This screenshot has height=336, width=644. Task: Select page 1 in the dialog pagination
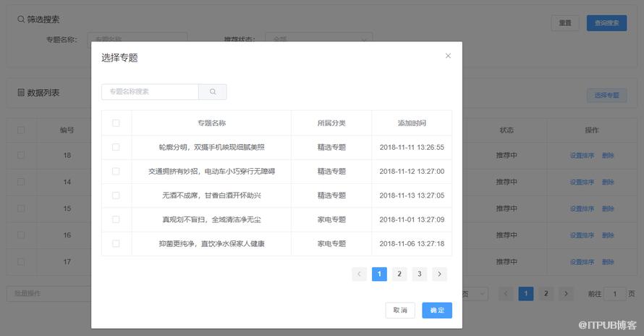pyautogui.click(x=379, y=274)
